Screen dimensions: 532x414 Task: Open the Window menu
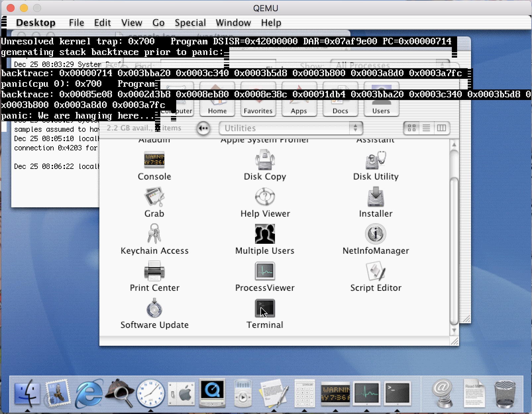233,23
